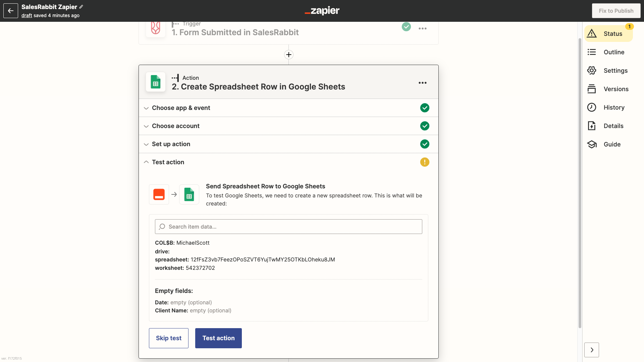Click the Send Spreadsheet Row heading

[266, 186]
